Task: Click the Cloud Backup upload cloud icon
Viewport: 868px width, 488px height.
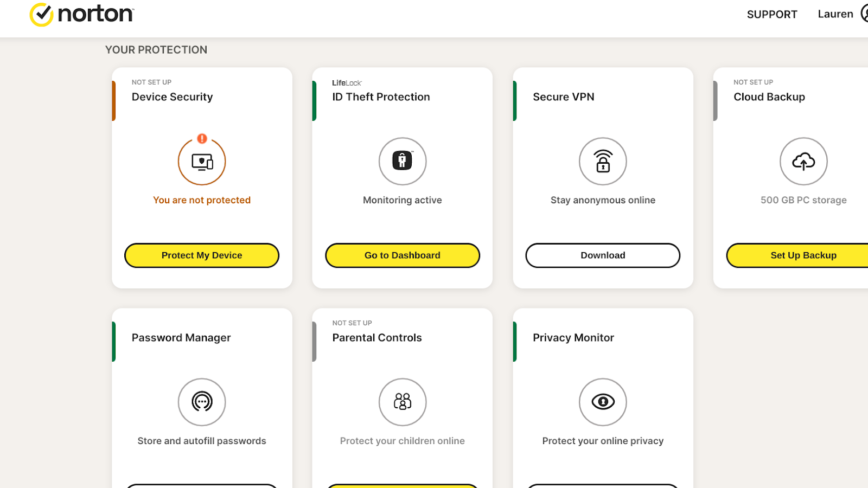Action: [x=803, y=161]
